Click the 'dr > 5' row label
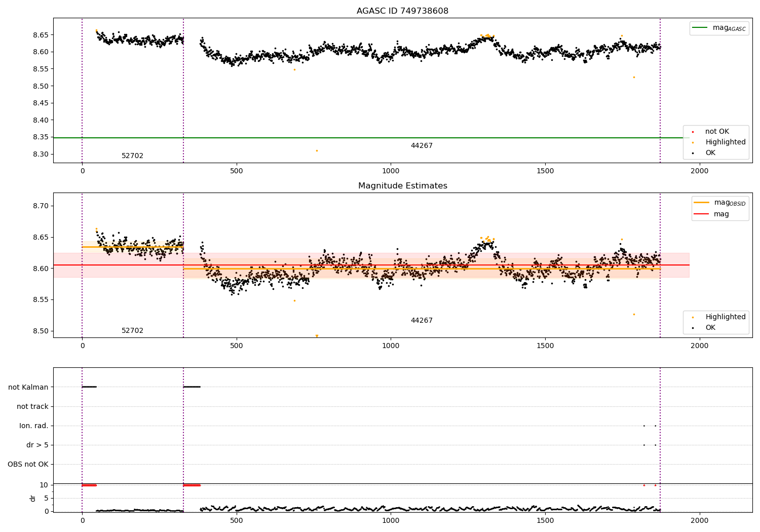 (x=37, y=445)
